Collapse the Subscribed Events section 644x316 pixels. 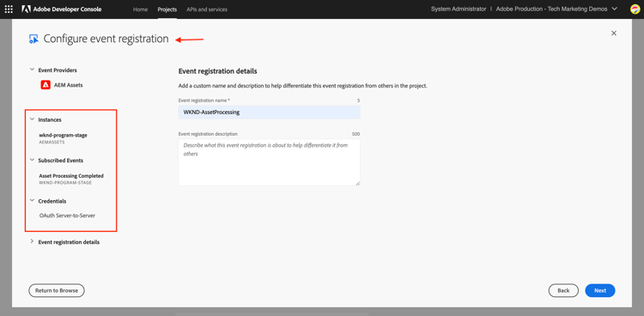tap(32, 161)
